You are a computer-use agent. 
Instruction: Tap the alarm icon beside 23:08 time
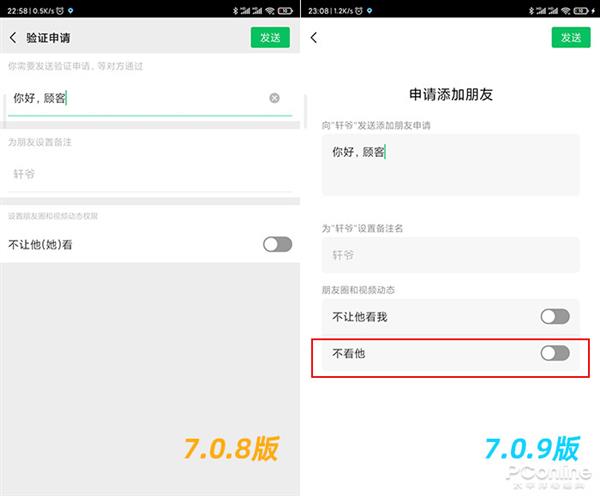coord(359,11)
